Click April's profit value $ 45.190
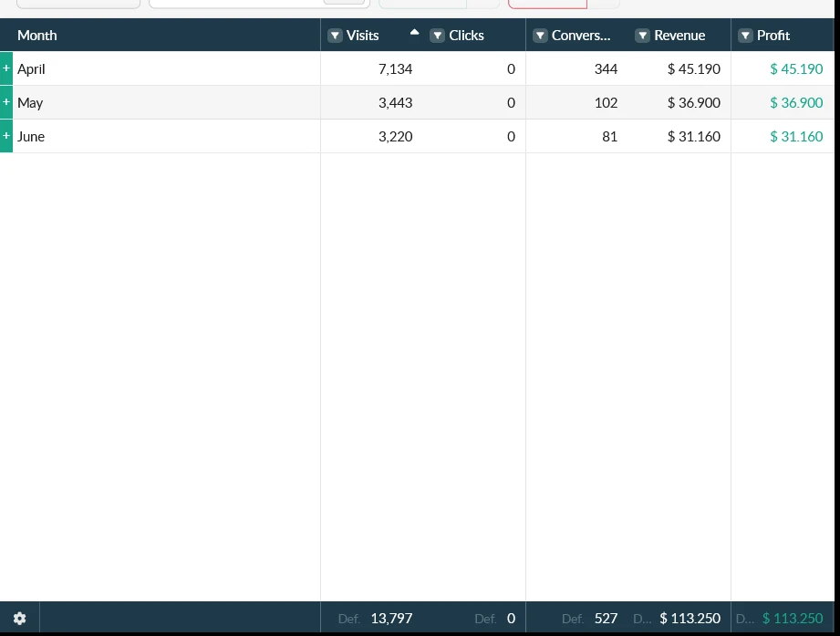Image resolution: width=840 pixels, height=636 pixels. click(796, 68)
